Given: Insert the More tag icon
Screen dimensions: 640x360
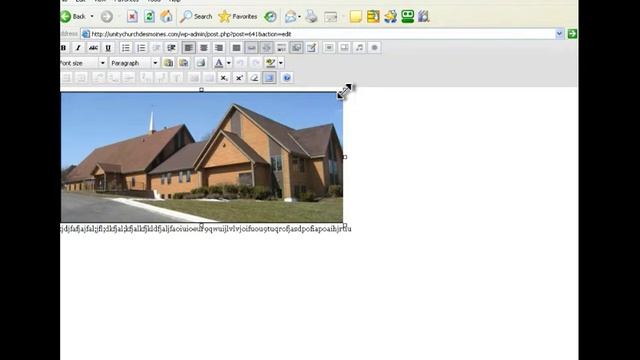Looking at the screenshot, I should 281,48.
